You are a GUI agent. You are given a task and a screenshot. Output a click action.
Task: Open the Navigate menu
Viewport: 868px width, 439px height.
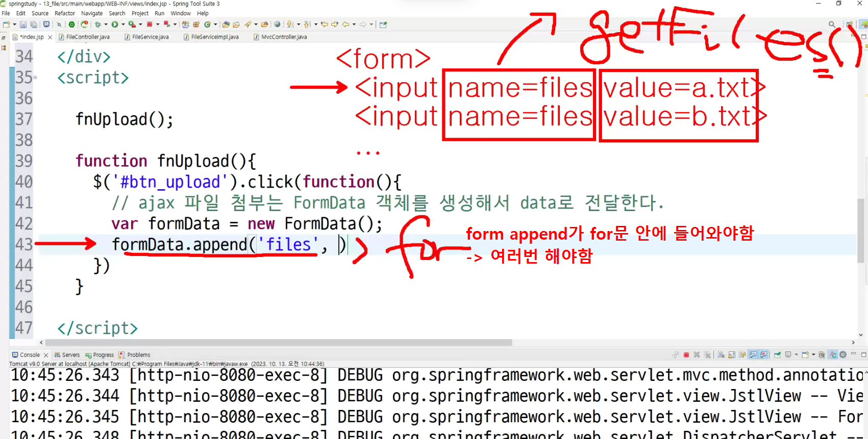(x=92, y=13)
